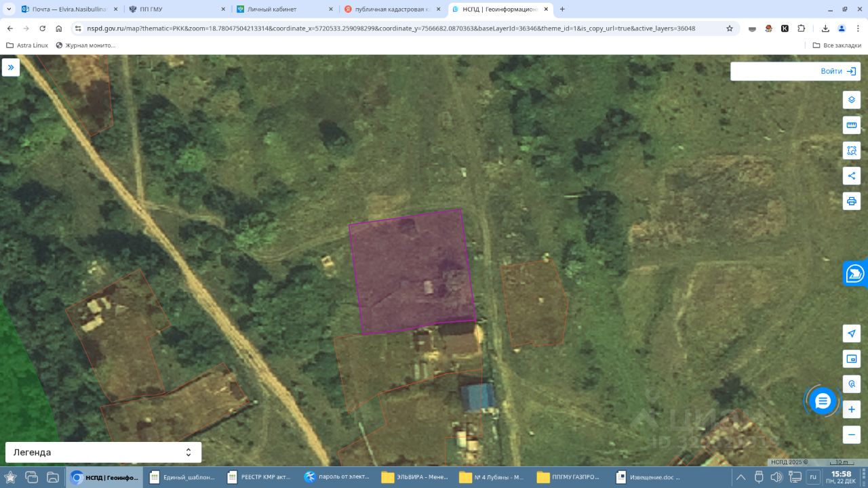This screenshot has height=488, width=868.
Task: Close the ПП ГМУ tab
Action: click(223, 9)
